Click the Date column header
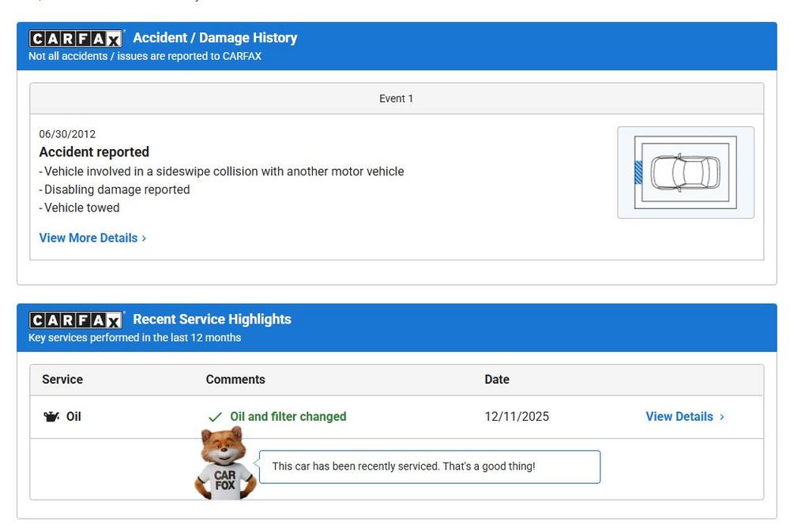 pyautogui.click(x=497, y=380)
